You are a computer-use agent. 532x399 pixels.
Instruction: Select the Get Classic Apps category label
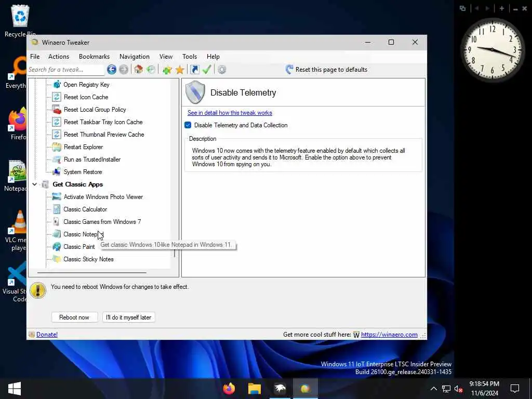78,184
